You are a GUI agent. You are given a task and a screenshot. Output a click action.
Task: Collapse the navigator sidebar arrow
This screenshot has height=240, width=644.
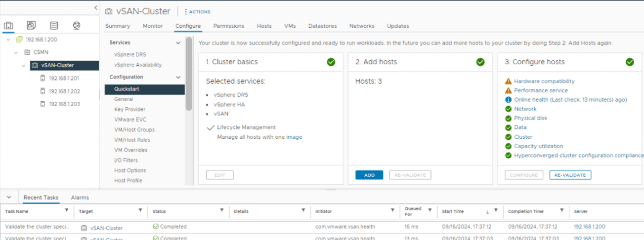pyautogui.click(x=96, y=7)
